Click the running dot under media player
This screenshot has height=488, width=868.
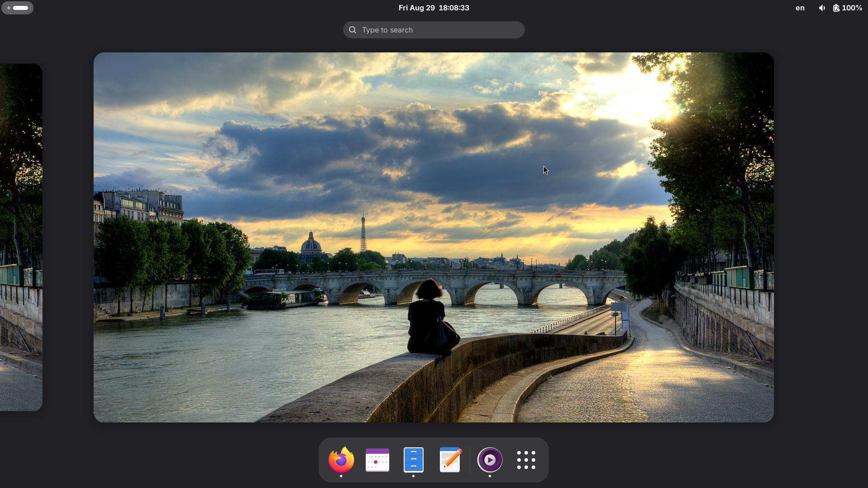coord(490,476)
